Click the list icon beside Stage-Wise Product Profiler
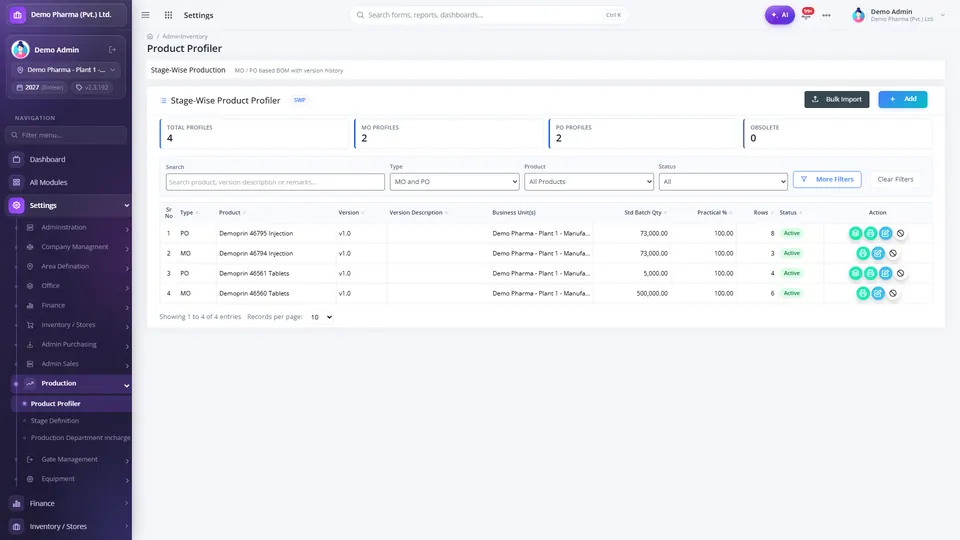The height and width of the screenshot is (540, 960). click(x=163, y=100)
